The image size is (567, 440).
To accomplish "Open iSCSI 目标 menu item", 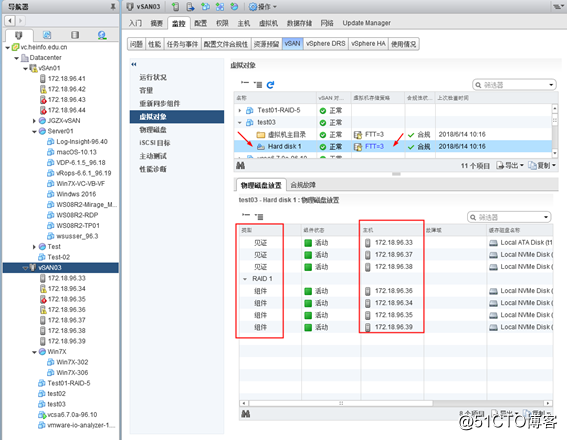I will (x=154, y=143).
